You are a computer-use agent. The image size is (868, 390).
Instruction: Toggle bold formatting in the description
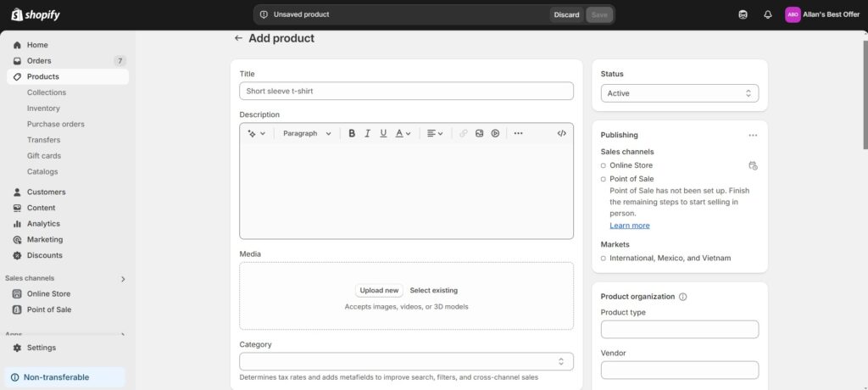[x=352, y=133]
